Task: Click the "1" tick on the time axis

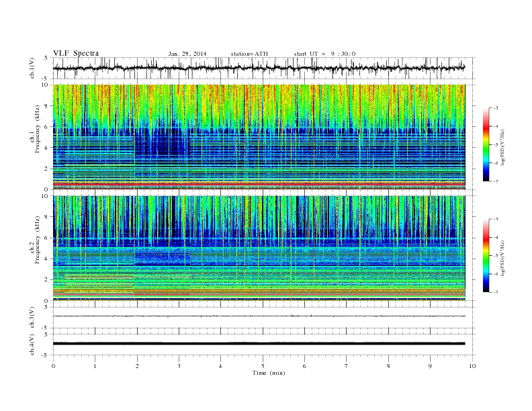Action: click(x=95, y=366)
